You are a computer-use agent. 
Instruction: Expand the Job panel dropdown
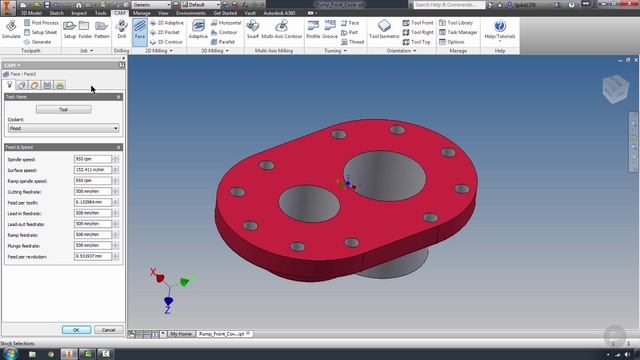tap(87, 51)
